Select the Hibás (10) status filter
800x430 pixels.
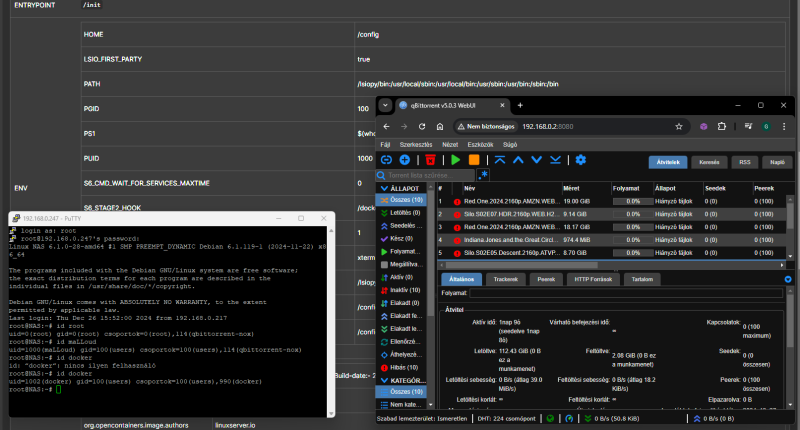(401, 367)
